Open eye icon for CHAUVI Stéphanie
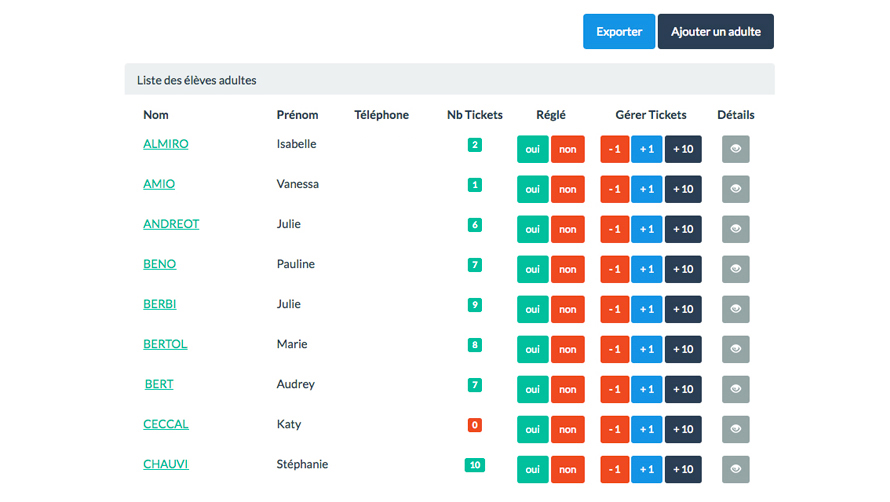Viewport: 890px width, 502px height. coord(735,469)
